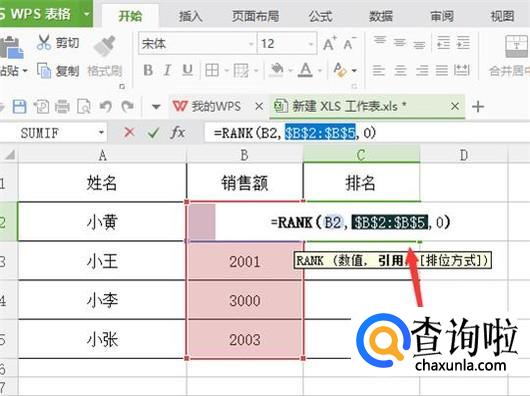Click the distributed alignment icon
This screenshot has height=396, width=530.
pos(462,70)
